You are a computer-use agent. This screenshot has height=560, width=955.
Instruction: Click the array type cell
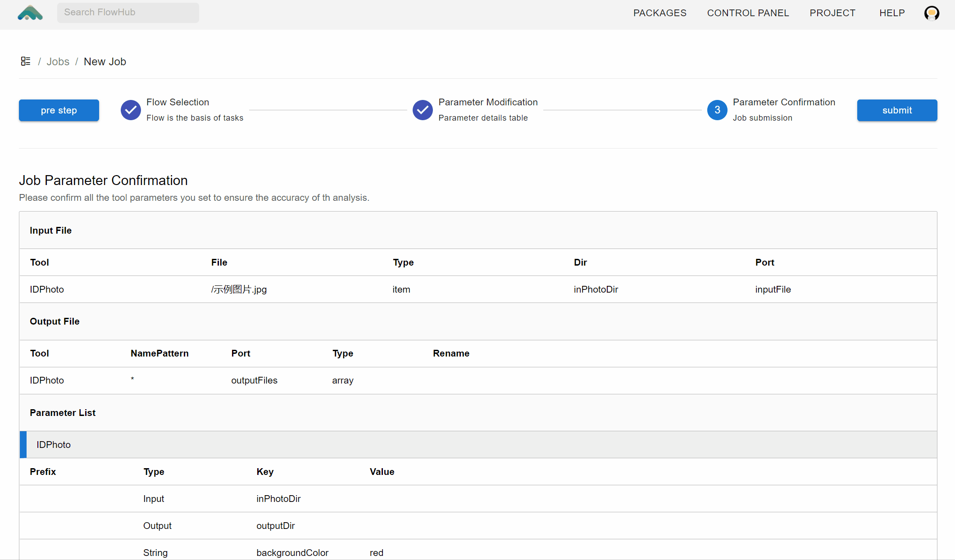[342, 380]
